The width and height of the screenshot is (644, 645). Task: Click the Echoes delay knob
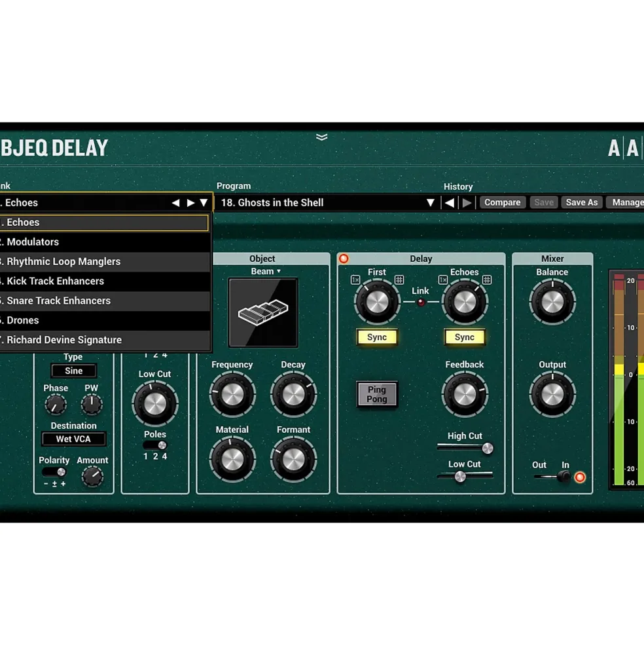click(x=465, y=302)
